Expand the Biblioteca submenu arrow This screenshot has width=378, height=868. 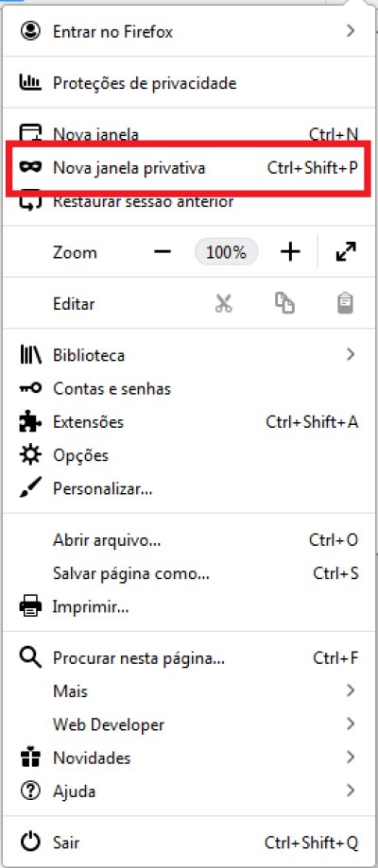point(350,354)
